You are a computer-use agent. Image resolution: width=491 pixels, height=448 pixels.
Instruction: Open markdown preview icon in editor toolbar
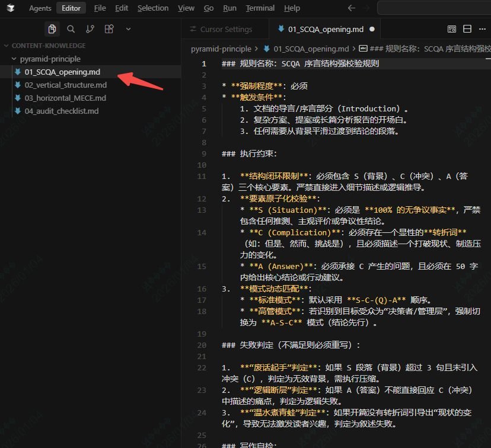pyautogui.click(x=451, y=29)
